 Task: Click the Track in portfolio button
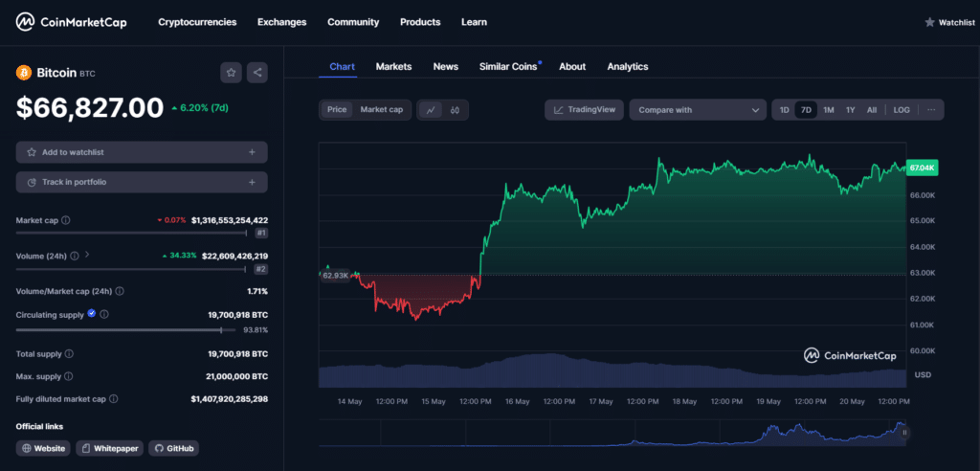coord(142,182)
